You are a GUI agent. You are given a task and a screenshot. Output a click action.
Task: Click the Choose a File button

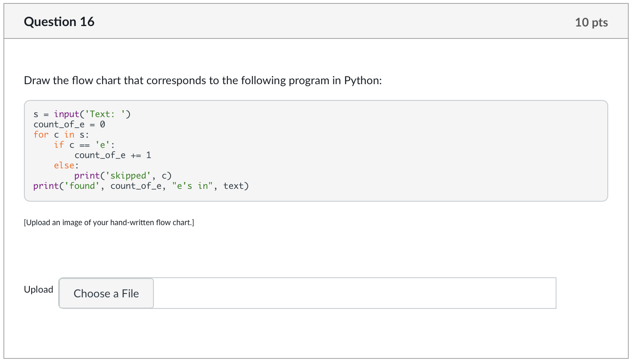[106, 293]
